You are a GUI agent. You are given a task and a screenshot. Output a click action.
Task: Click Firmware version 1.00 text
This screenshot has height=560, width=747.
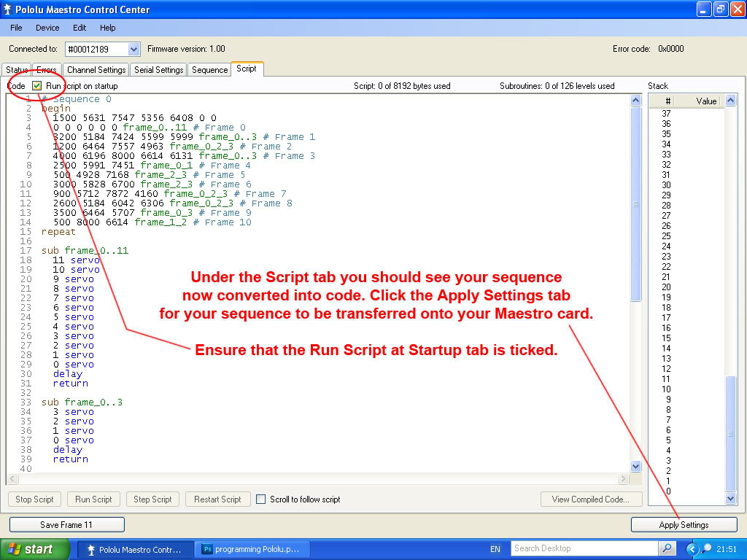pyautogui.click(x=186, y=49)
